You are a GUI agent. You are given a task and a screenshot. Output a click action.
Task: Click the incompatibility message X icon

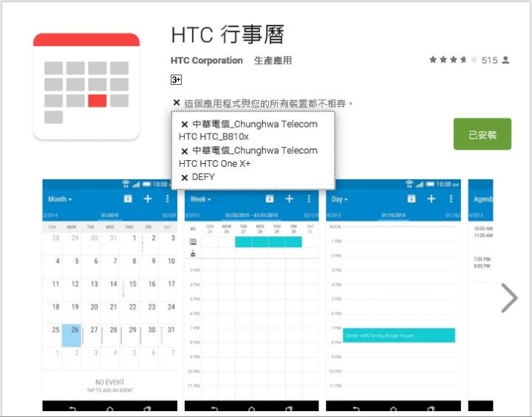pos(177,103)
